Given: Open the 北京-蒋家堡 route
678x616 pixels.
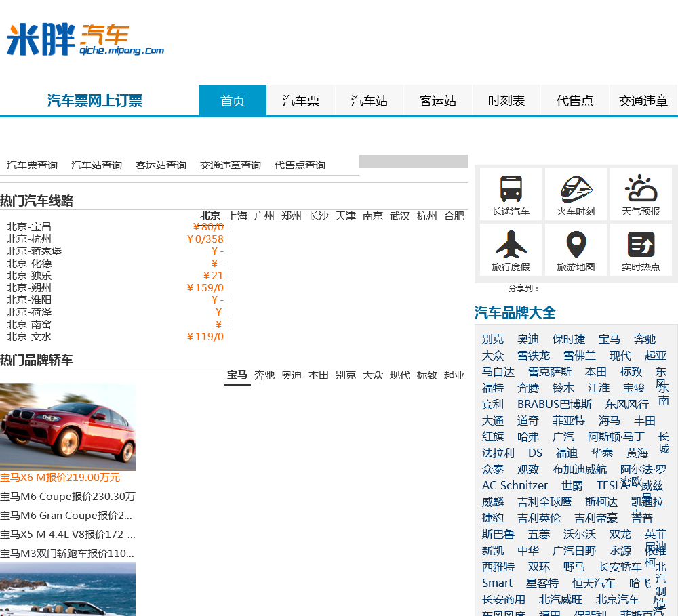Looking at the screenshot, I should pos(34,251).
